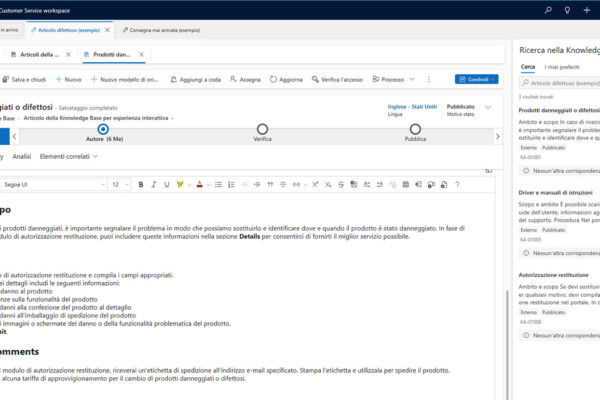Click the Aggiorna command
The height and width of the screenshot is (400, 600).
coord(286,79)
